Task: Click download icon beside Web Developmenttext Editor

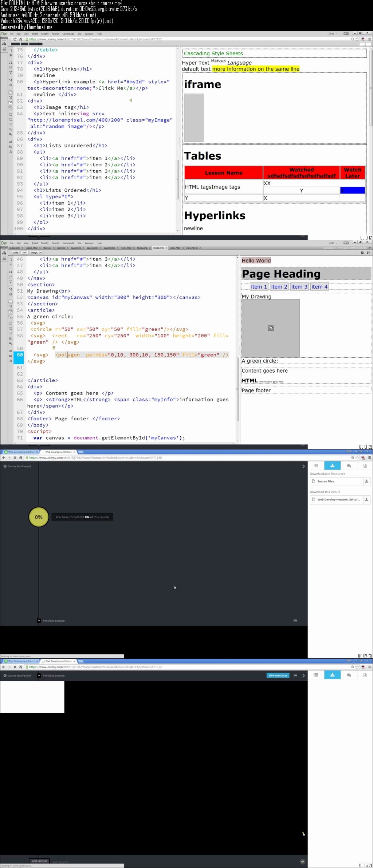Action: (367, 499)
